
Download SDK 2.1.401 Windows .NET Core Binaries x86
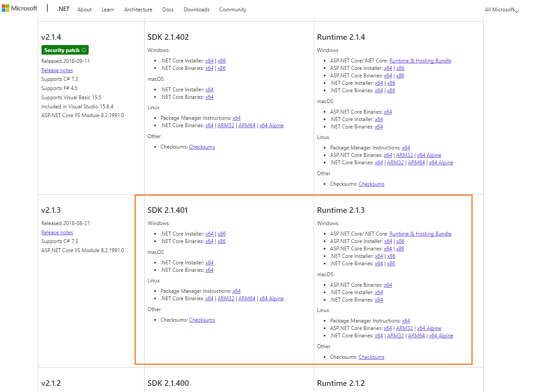click(x=221, y=241)
